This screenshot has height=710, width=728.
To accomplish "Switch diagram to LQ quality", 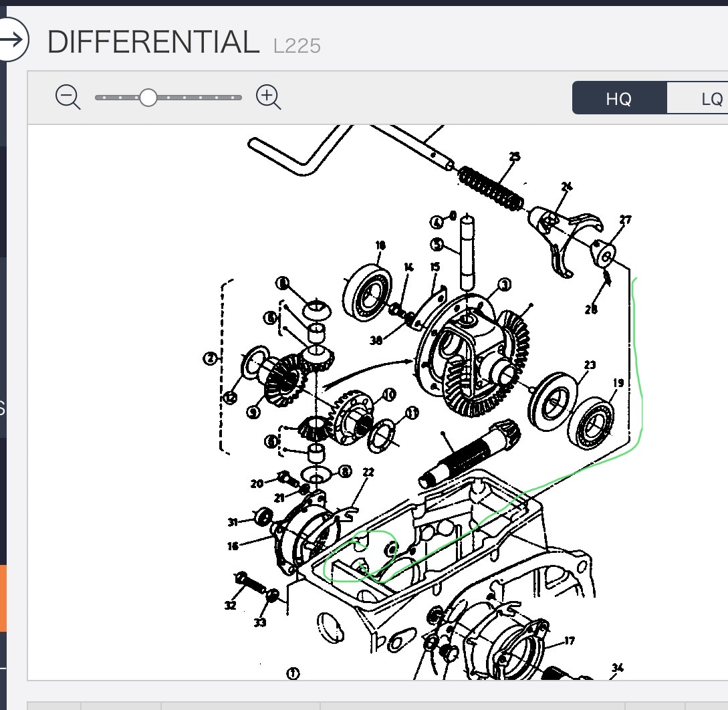I will [x=711, y=99].
